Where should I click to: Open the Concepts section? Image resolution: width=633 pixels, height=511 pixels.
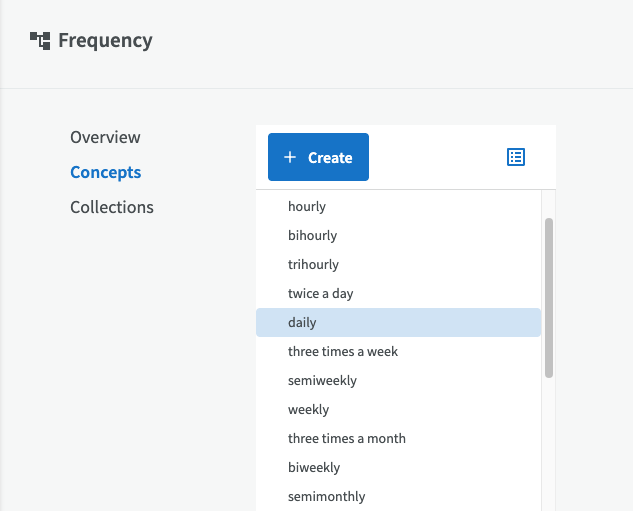point(106,172)
